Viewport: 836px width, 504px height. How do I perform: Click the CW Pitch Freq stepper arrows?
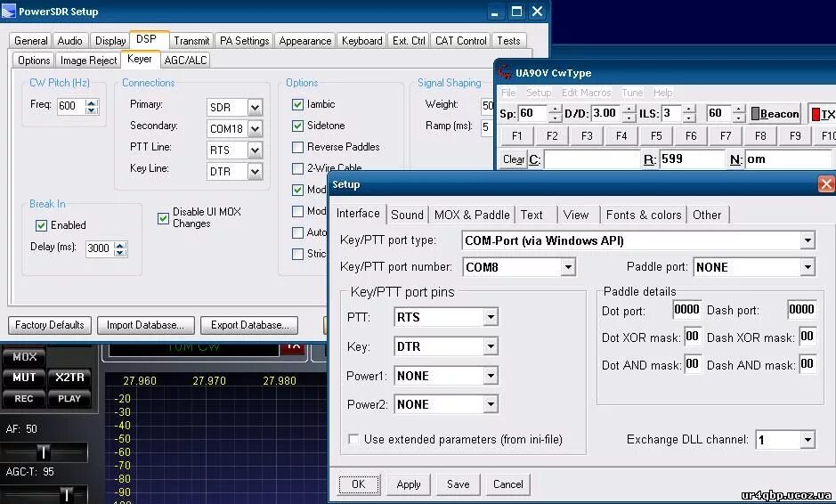[92, 106]
